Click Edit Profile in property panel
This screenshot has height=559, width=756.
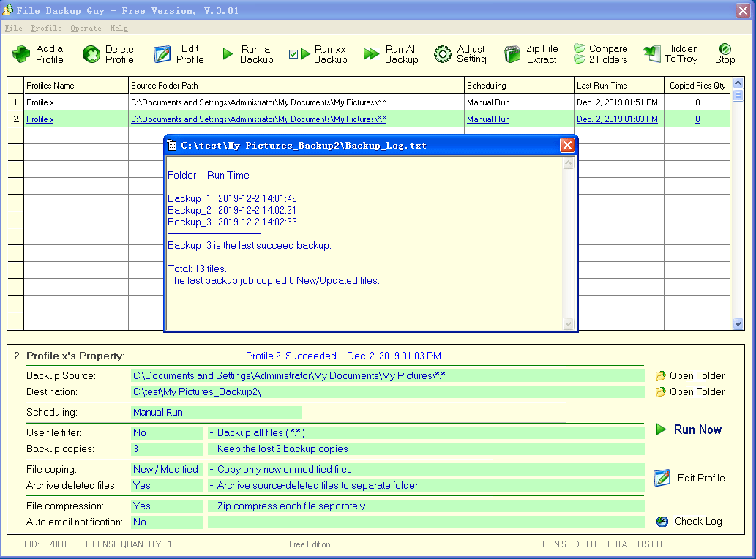pos(689,478)
